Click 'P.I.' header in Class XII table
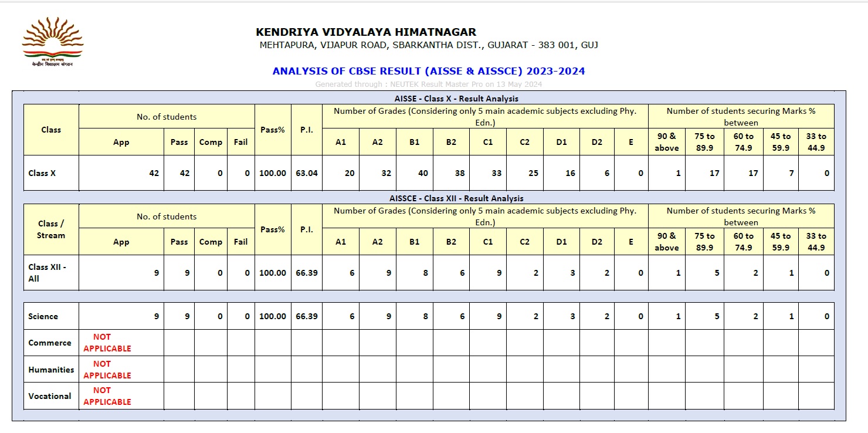Image resolution: width=868 pixels, height=433 pixels. [x=307, y=229]
